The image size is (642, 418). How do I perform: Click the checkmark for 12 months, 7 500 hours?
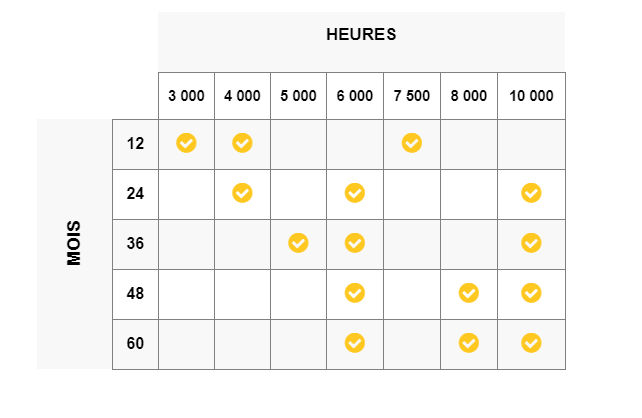point(412,143)
